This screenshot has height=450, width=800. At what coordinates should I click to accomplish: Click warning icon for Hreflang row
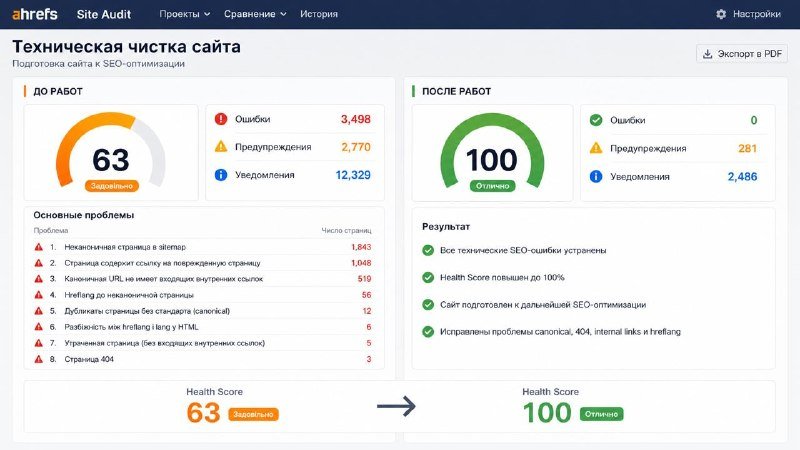(x=38, y=295)
